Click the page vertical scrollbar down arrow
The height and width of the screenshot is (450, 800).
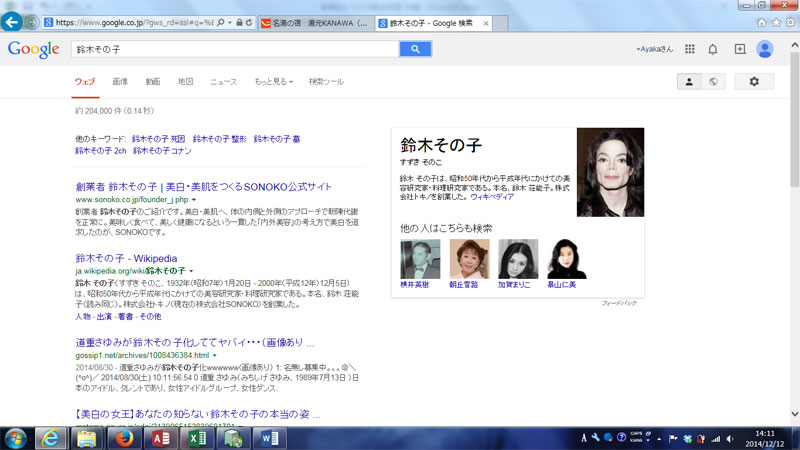[x=795, y=414]
